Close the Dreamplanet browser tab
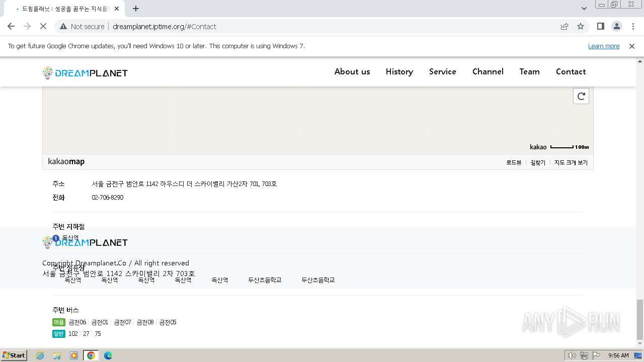This screenshot has height=362, width=644. [x=117, y=9]
